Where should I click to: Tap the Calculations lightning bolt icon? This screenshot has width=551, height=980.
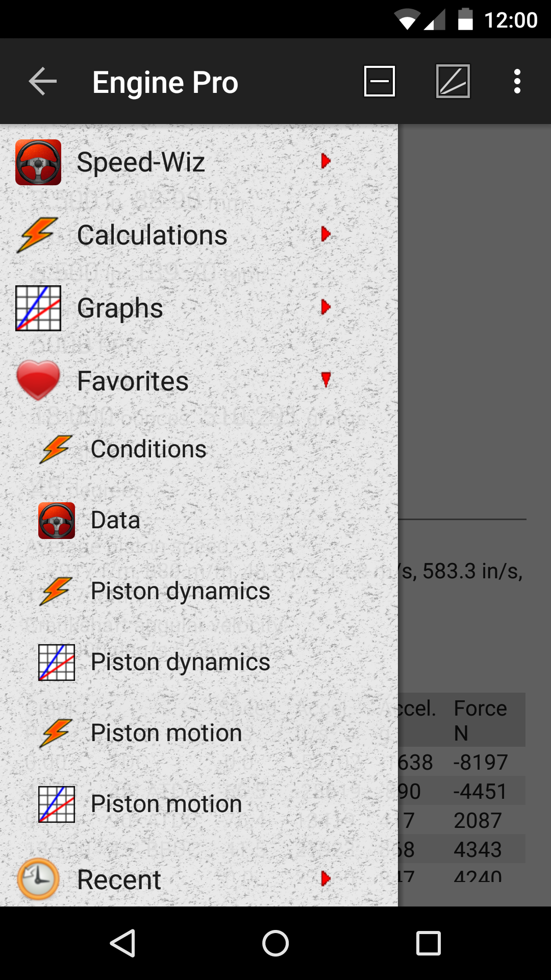pyautogui.click(x=38, y=235)
